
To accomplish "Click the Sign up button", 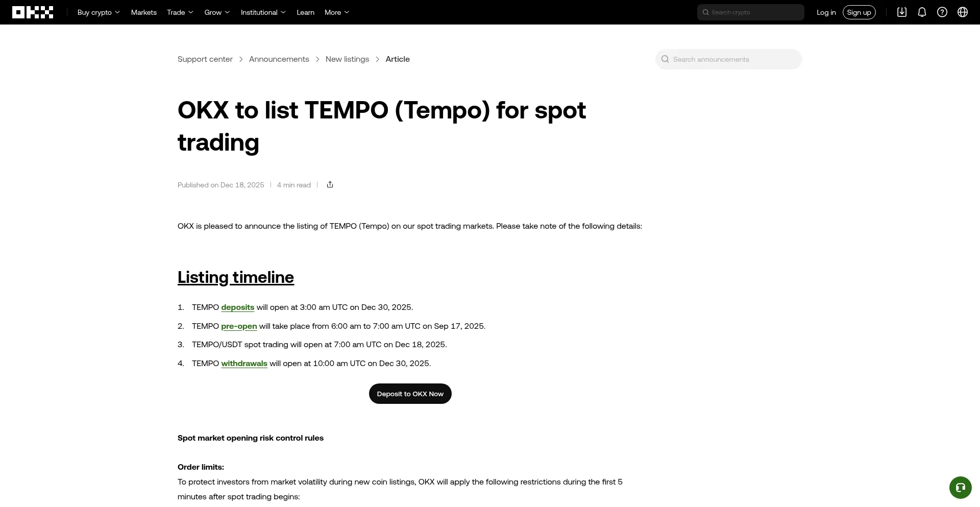I will [859, 12].
